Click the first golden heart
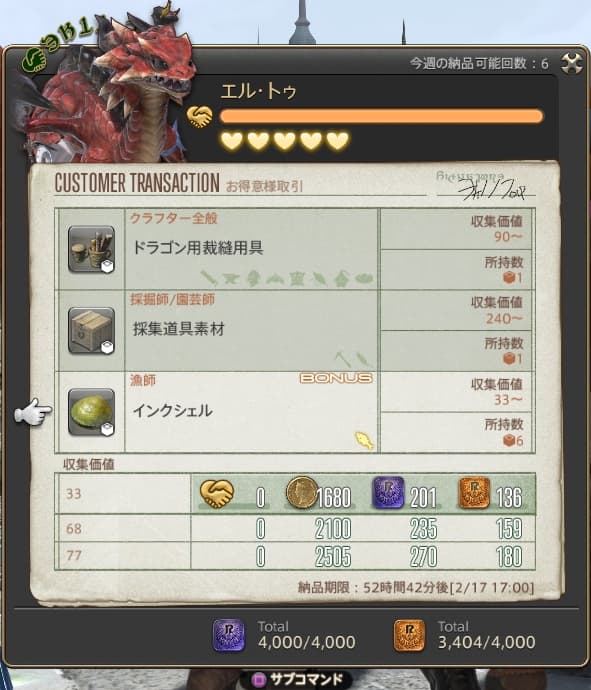591x690 pixels. click(x=231, y=141)
